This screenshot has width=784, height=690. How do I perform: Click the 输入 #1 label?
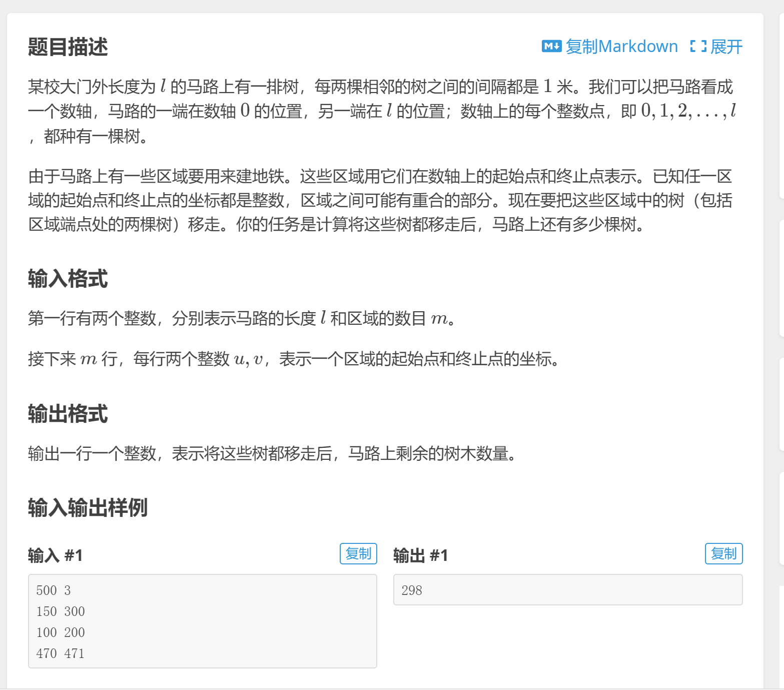[56, 555]
